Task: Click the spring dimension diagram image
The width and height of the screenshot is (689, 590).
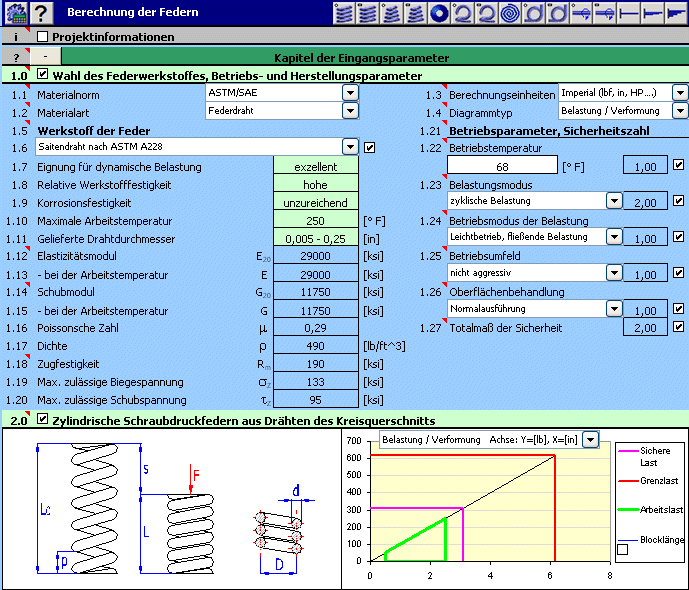Action: (172, 508)
